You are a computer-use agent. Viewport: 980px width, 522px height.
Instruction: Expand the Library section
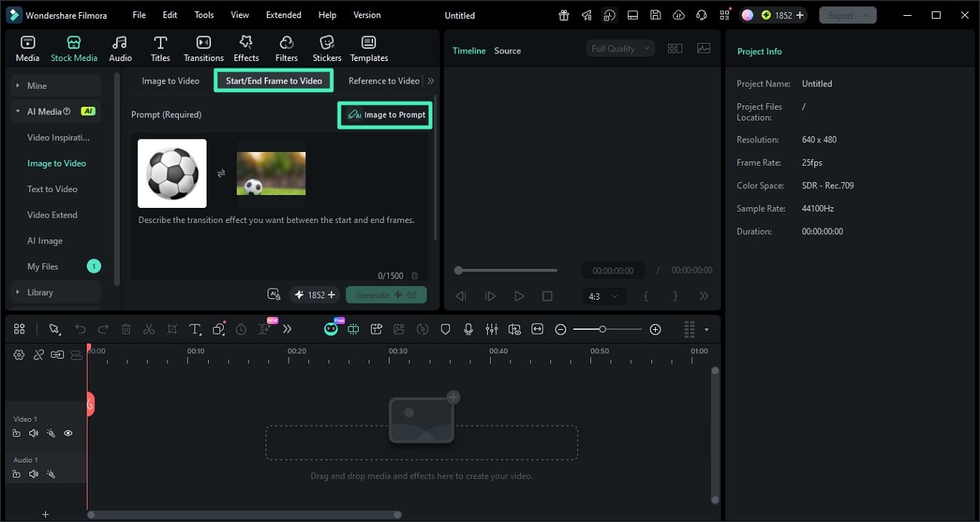click(39, 292)
